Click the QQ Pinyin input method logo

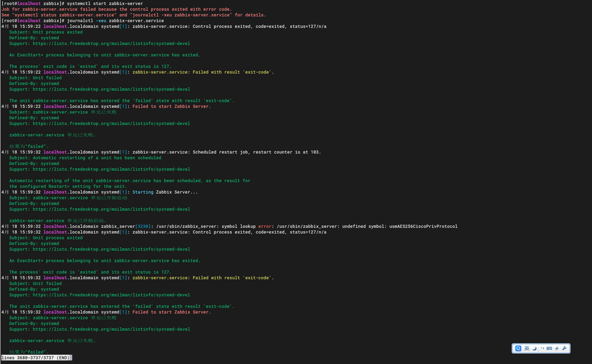click(518, 348)
